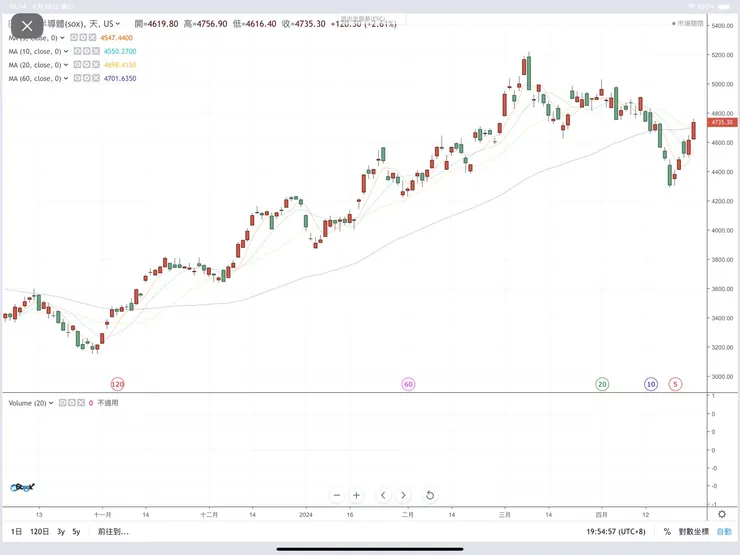The height and width of the screenshot is (555, 740).
Task: Select the 120日 time range
Action: 40,531
